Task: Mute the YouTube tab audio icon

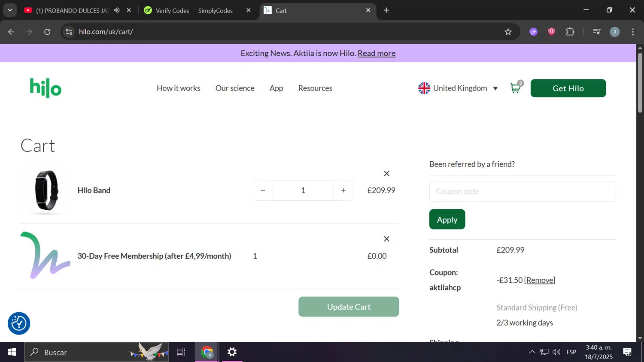Action: [x=117, y=10]
